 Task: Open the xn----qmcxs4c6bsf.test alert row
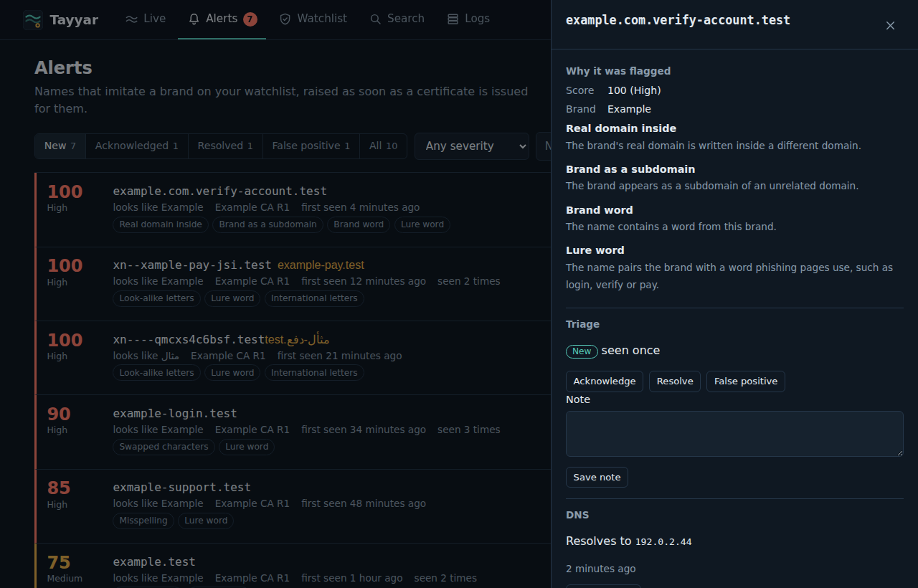293,358
